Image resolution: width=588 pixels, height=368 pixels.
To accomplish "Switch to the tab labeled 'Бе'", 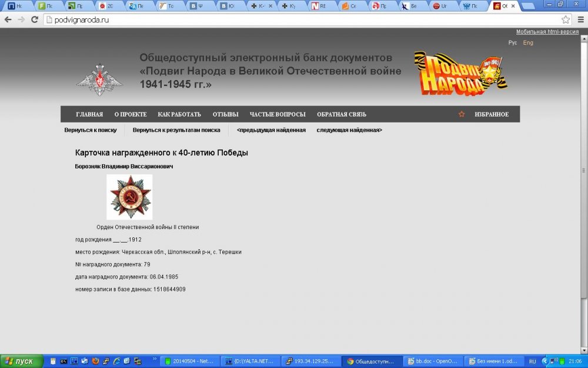I will coord(413,6).
